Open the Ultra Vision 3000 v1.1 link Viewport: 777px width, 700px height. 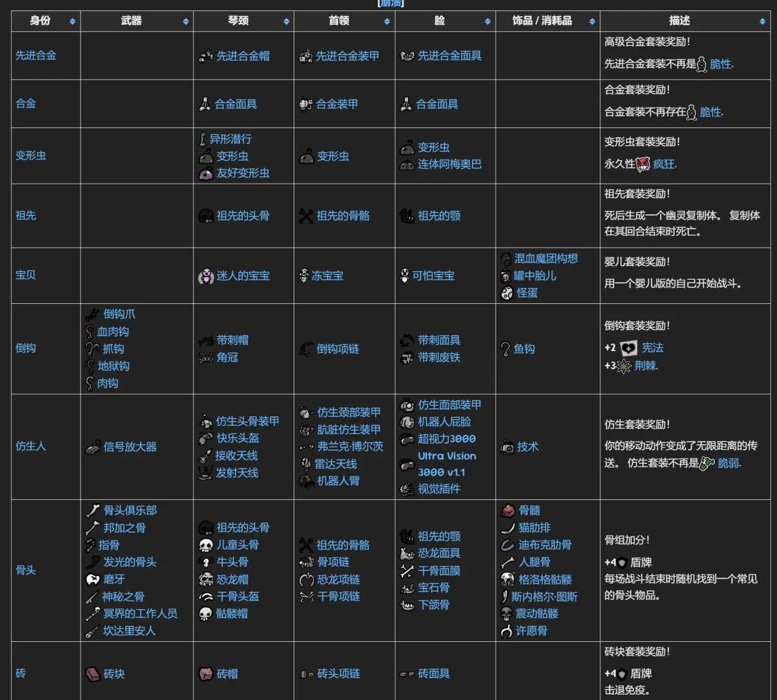coord(447,464)
